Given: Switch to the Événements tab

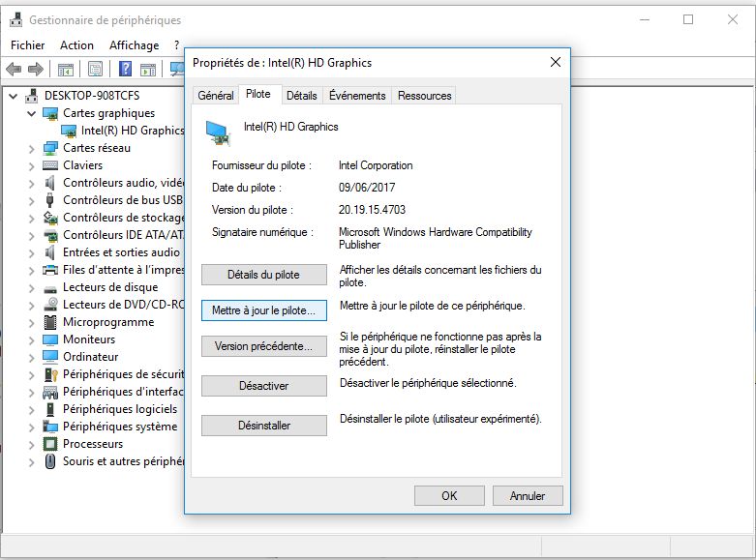Looking at the screenshot, I should (357, 96).
